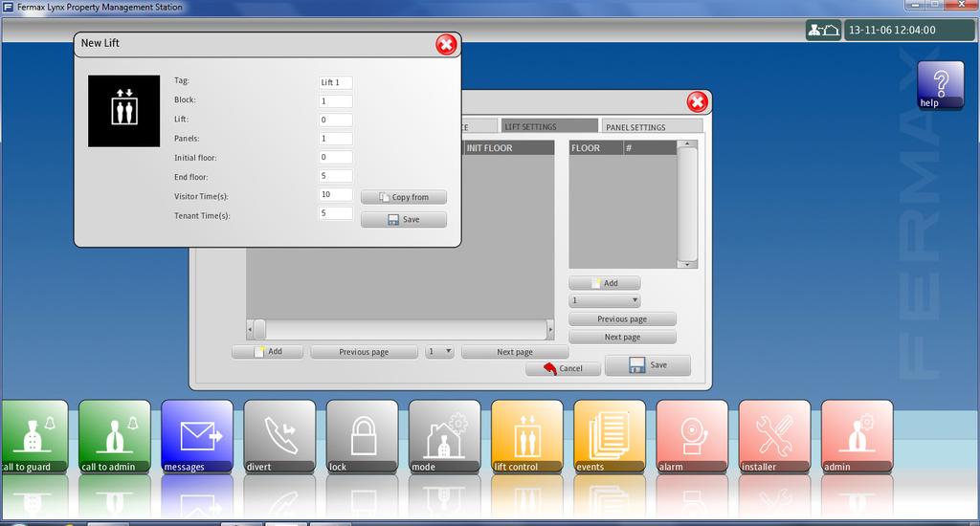Click the Tag input field
980x526 pixels.
[x=336, y=82]
